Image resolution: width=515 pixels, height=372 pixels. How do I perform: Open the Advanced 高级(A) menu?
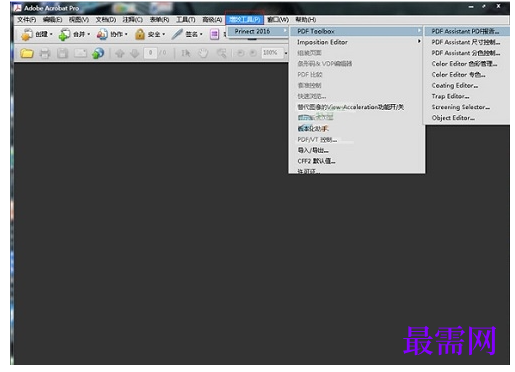click(212, 20)
